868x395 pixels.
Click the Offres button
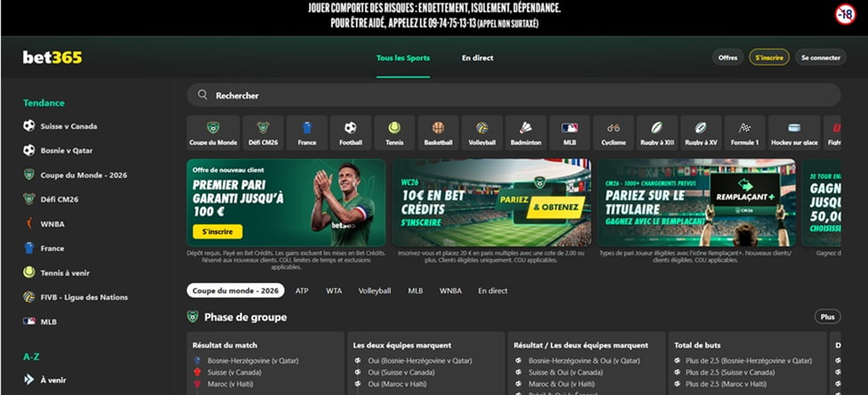(728, 58)
